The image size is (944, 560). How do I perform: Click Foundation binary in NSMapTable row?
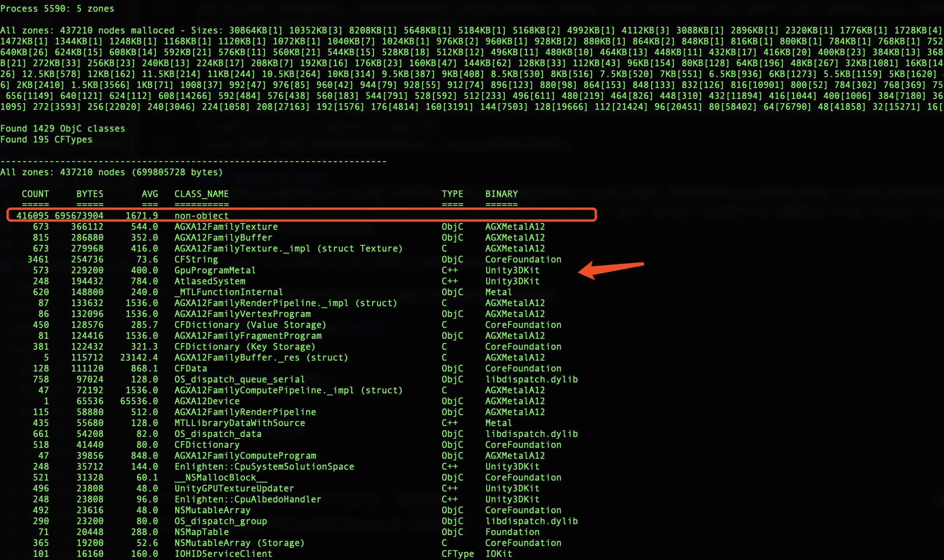[513, 532]
